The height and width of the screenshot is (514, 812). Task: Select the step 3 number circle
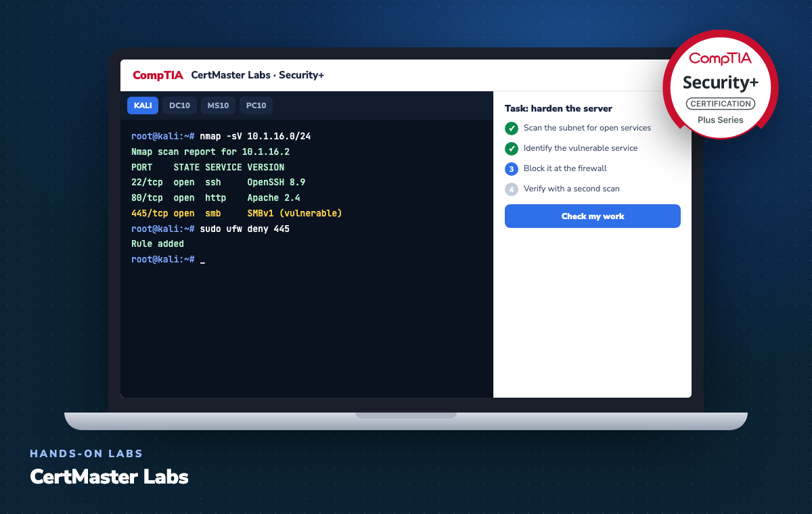(x=511, y=168)
